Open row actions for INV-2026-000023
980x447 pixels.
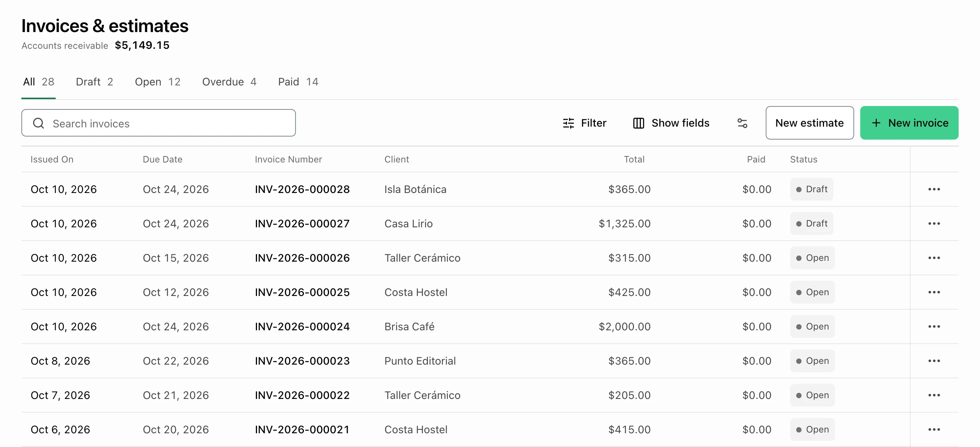(x=934, y=361)
